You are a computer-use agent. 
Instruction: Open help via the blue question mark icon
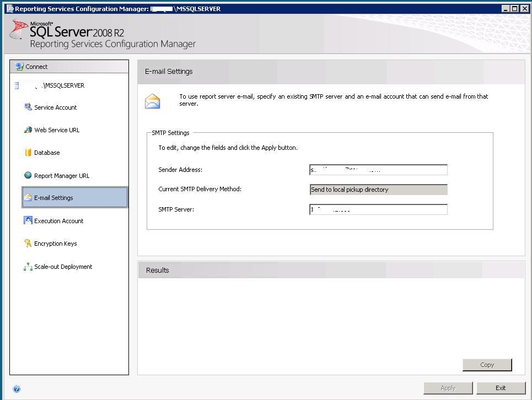click(17, 389)
